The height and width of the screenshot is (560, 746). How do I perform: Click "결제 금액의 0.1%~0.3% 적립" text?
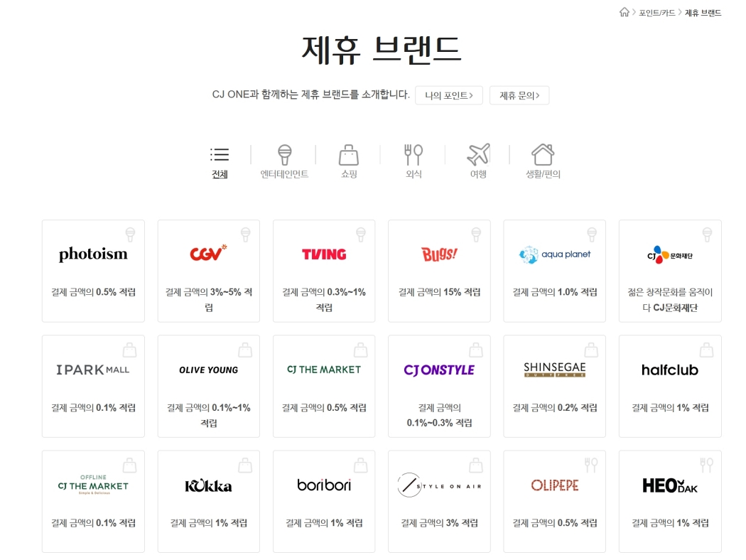[x=439, y=415]
